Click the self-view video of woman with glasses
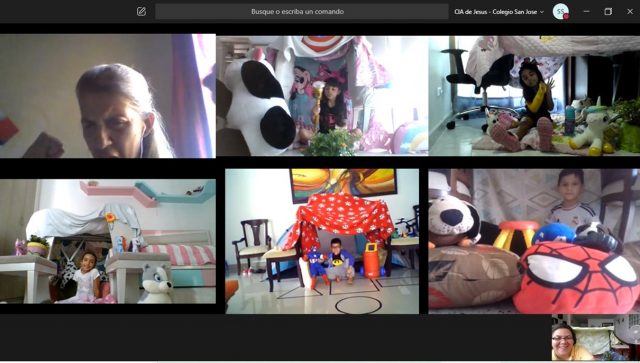 tap(596, 338)
